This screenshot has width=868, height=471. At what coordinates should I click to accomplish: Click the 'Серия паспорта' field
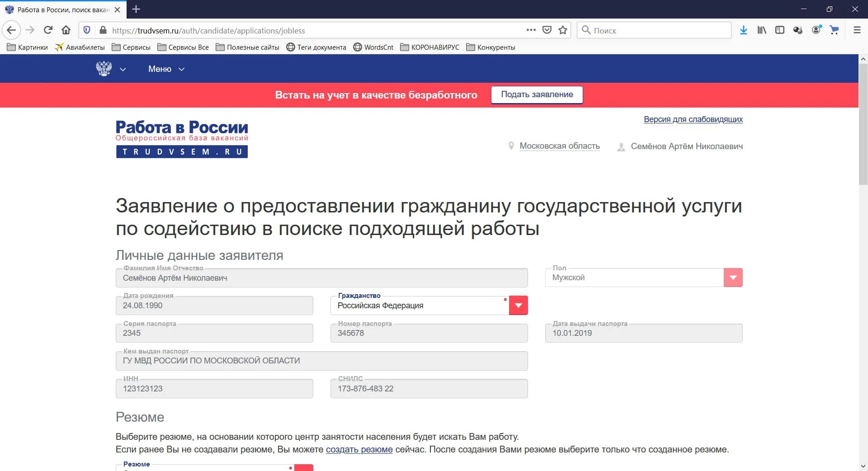click(214, 333)
